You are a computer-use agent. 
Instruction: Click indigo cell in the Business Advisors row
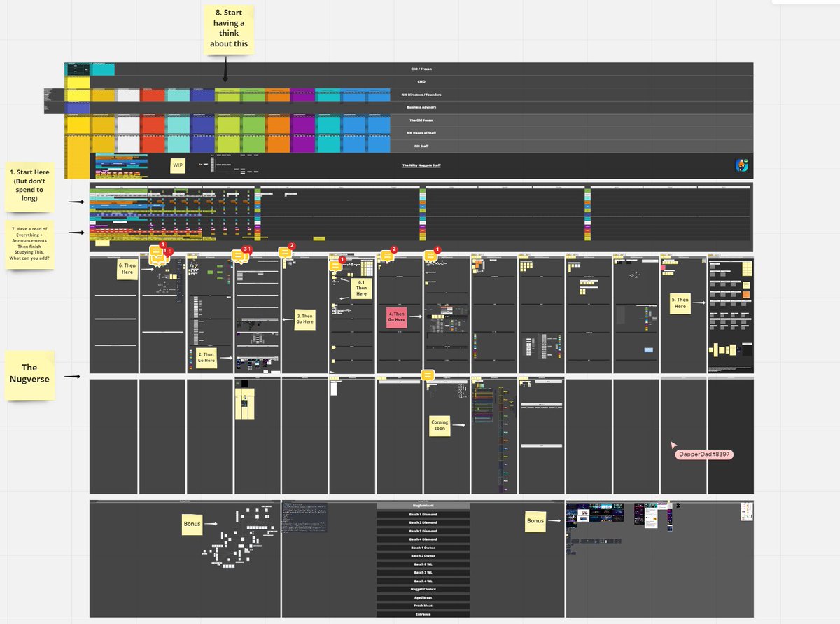77,108
